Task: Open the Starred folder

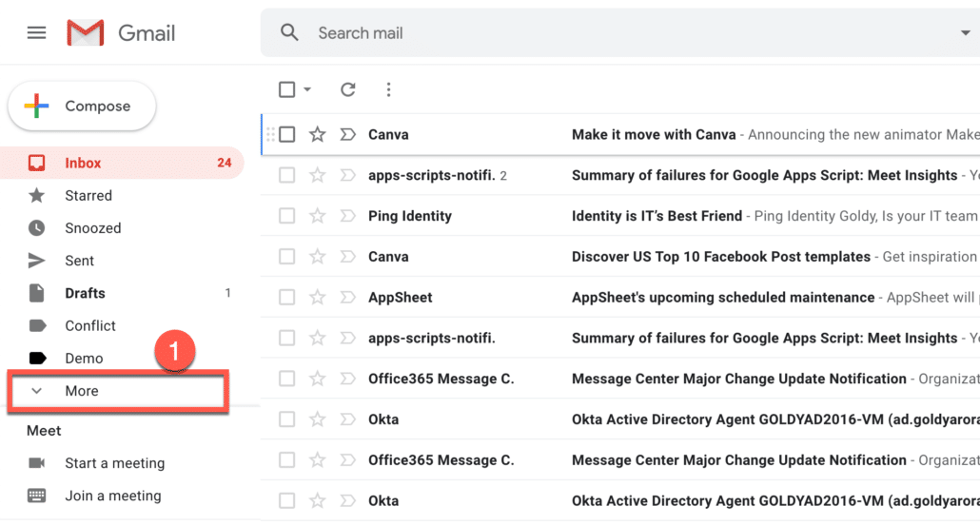Action: coord(121,196)
